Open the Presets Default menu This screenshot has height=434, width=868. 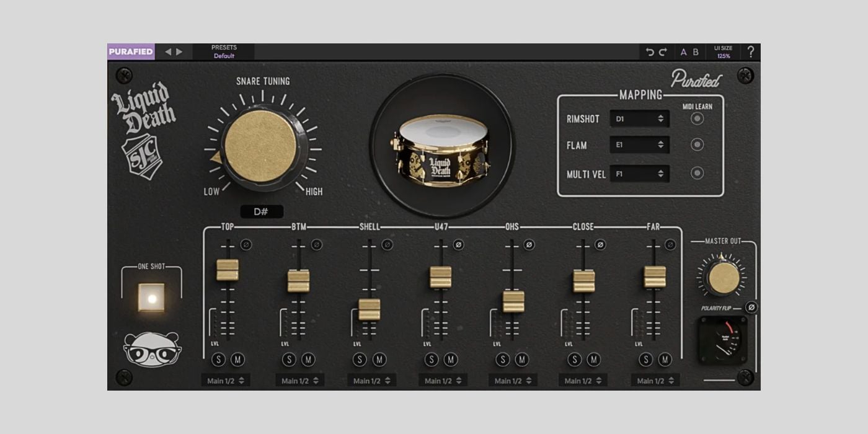224,51
